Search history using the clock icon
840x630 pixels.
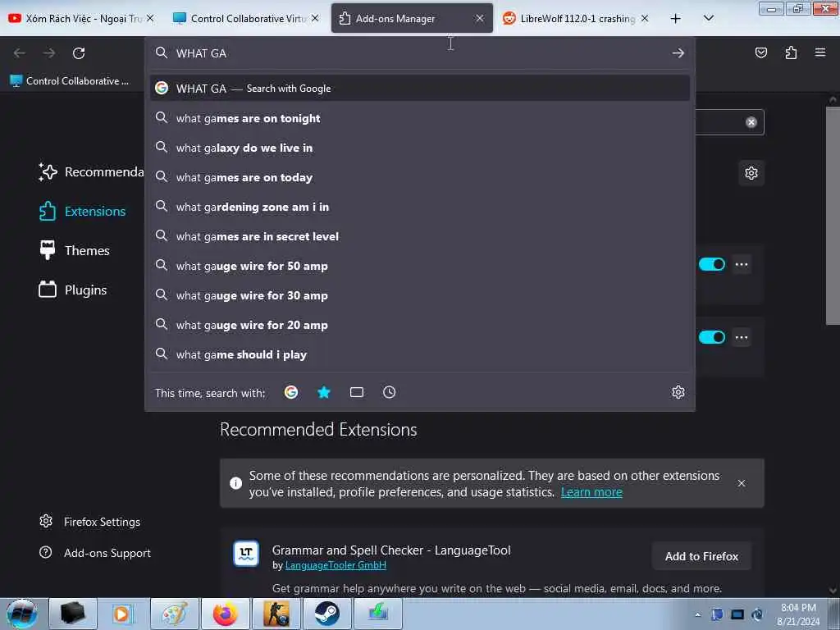pyautogui.click(x=390, y=392)
